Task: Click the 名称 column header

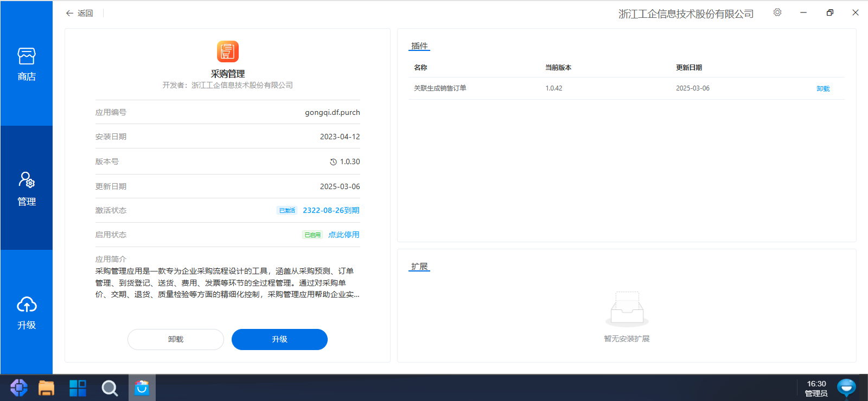Action: (420, 68)
